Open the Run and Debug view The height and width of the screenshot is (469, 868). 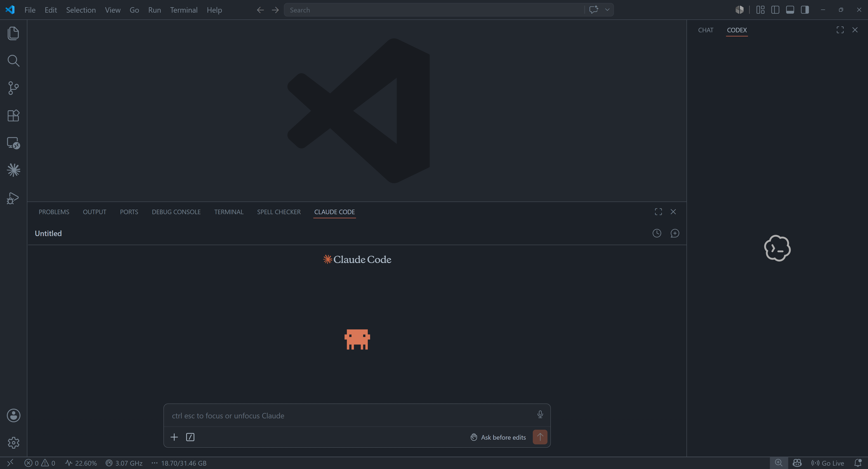pos(13,198)
